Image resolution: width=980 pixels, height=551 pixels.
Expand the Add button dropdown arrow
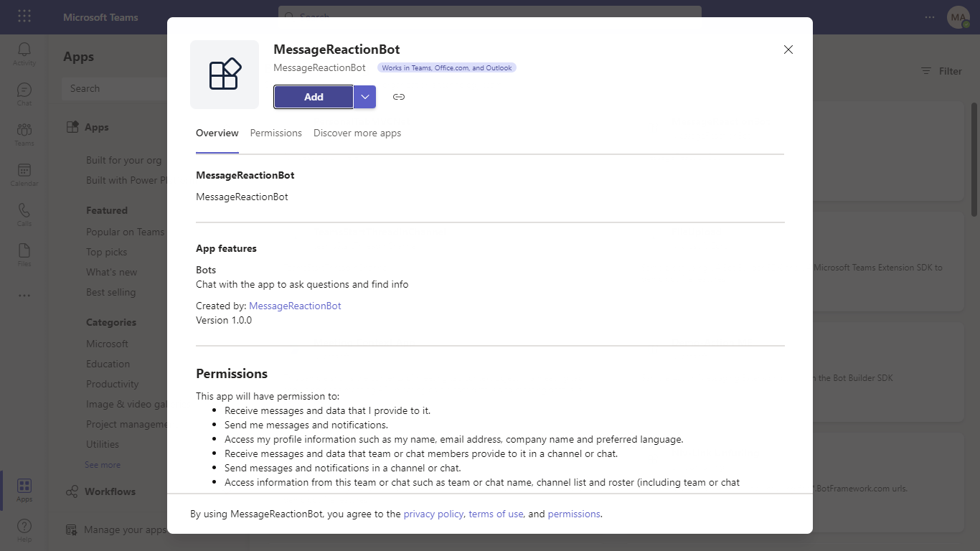365,97
